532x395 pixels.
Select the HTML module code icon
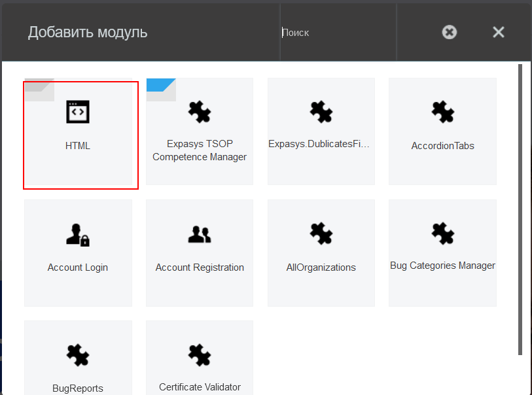click(78, 112)
